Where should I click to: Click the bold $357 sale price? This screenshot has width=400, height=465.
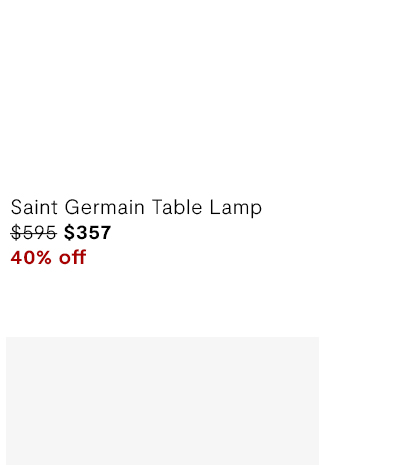(x=87, y=232)
